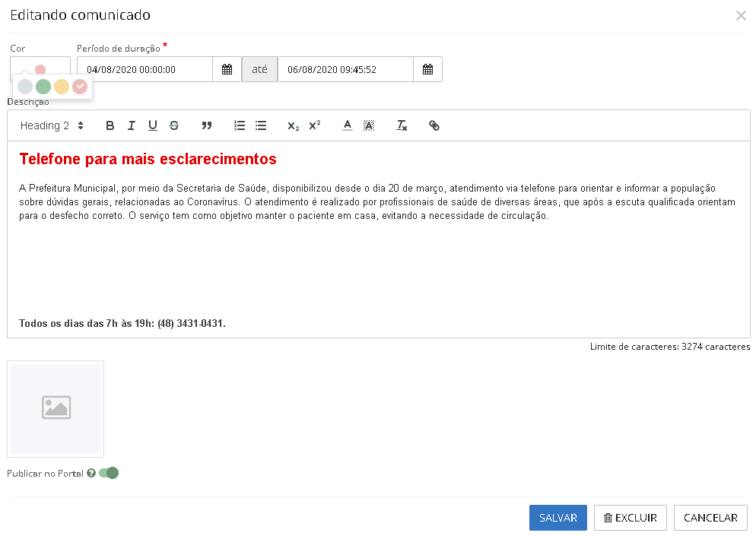Click the até label between date fields
Image resolution: width=756 pixels, height=536 pixels.
[x=259, y=68]
